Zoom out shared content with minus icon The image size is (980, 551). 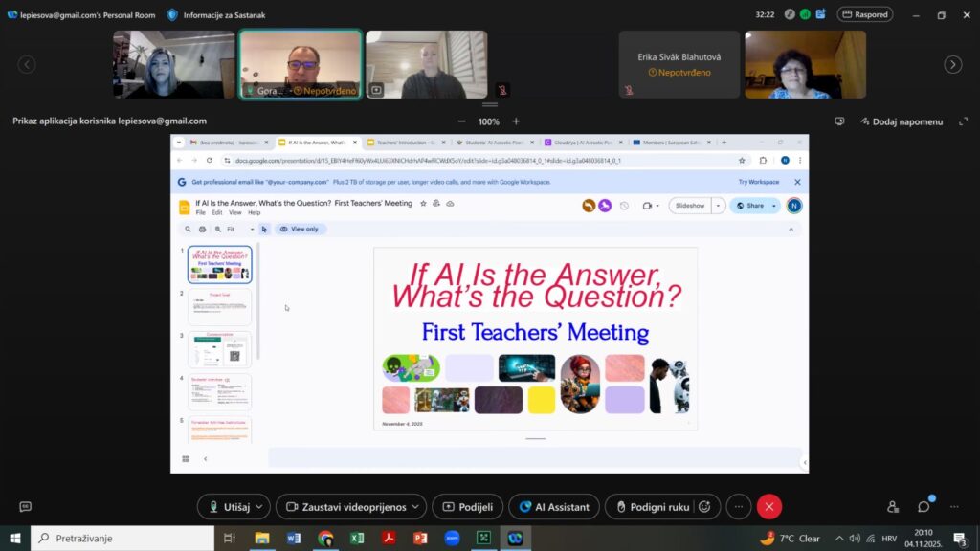[461, 121]
